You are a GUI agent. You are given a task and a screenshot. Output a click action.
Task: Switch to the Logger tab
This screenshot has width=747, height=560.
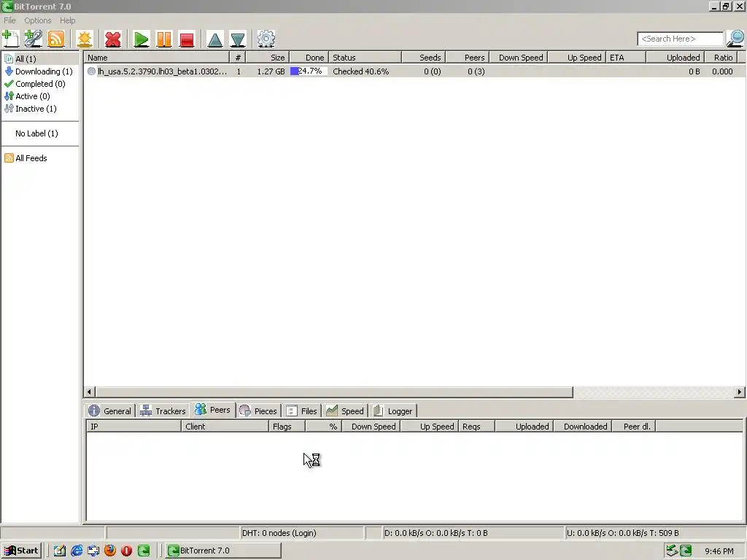[393, 411]
